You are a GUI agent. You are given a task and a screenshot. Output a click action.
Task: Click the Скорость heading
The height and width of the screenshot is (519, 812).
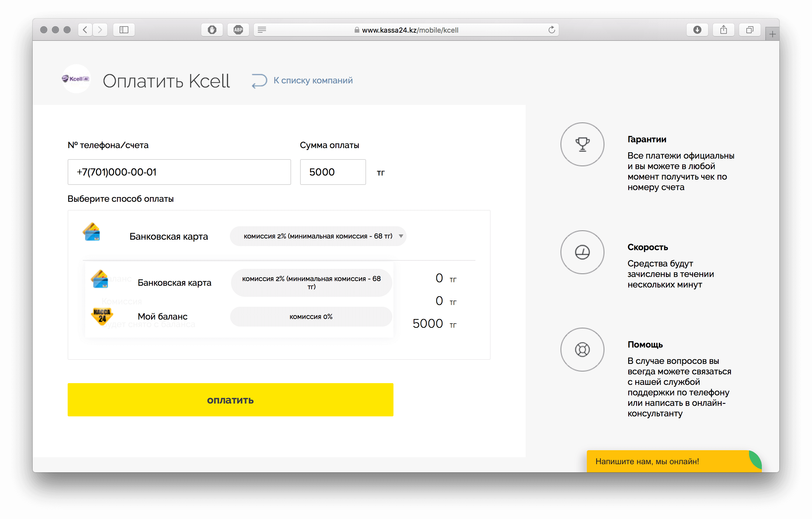pos(647,247)
